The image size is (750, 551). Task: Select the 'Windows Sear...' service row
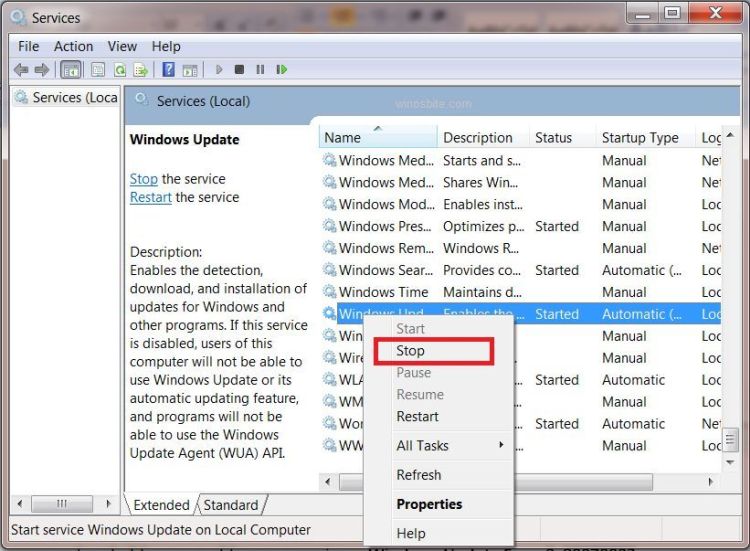click(x=520, y=270)
